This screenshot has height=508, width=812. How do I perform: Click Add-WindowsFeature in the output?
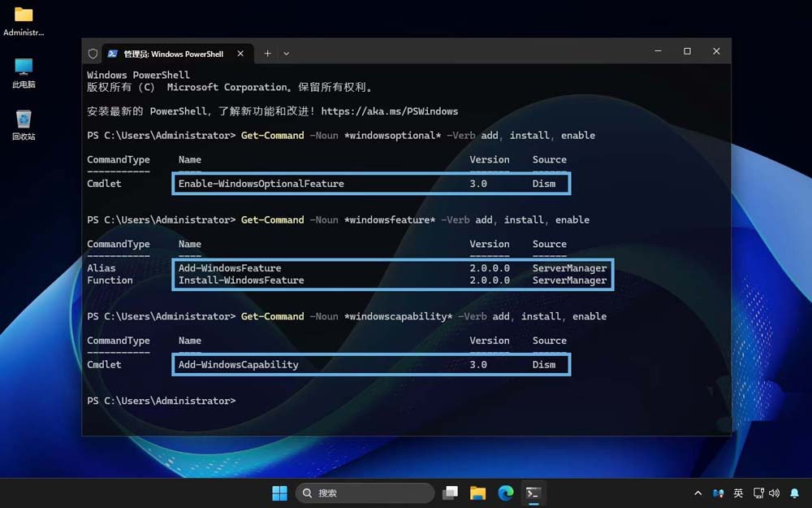coord(230,268)
